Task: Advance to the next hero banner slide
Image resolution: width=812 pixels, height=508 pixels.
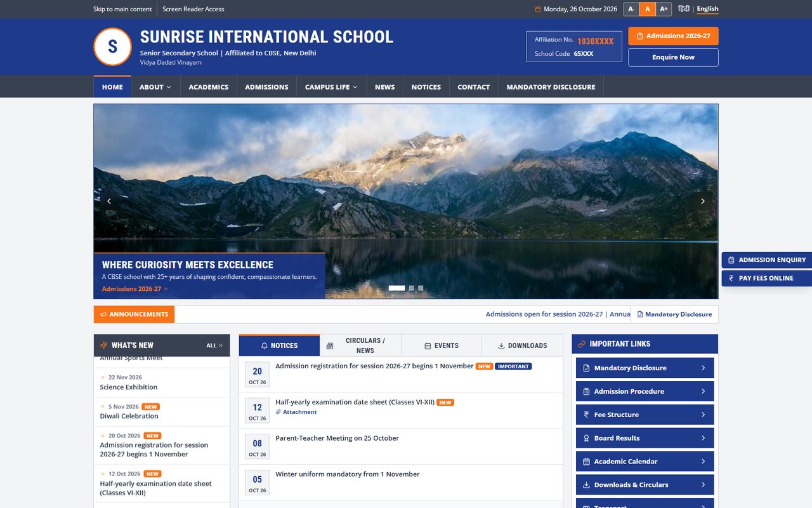Action: click(702, 201)
